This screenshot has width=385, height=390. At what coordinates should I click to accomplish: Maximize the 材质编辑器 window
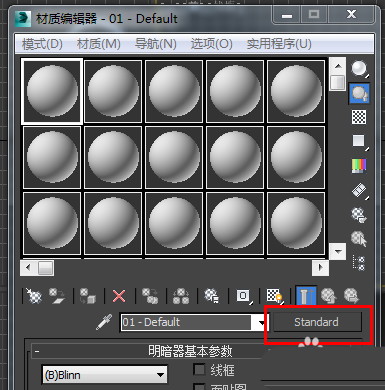coord(314,15)
